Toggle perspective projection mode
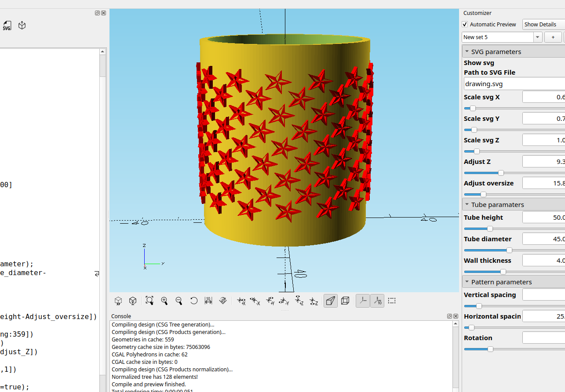 pyautogui.click(x=330, y=301)
